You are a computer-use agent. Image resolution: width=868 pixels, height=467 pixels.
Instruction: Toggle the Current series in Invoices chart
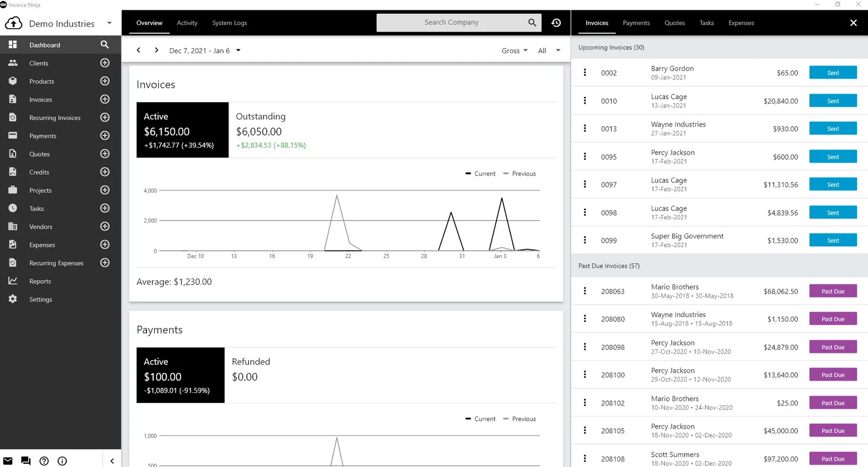click(481, 174)
